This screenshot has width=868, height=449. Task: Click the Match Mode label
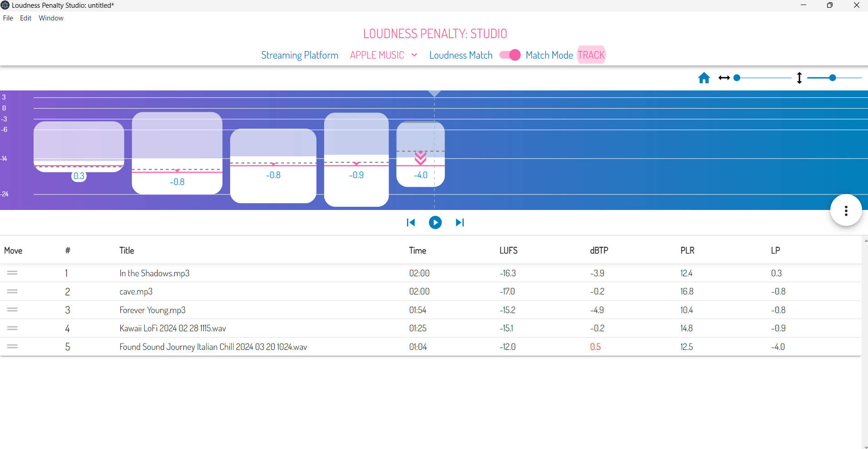(549, 55)
